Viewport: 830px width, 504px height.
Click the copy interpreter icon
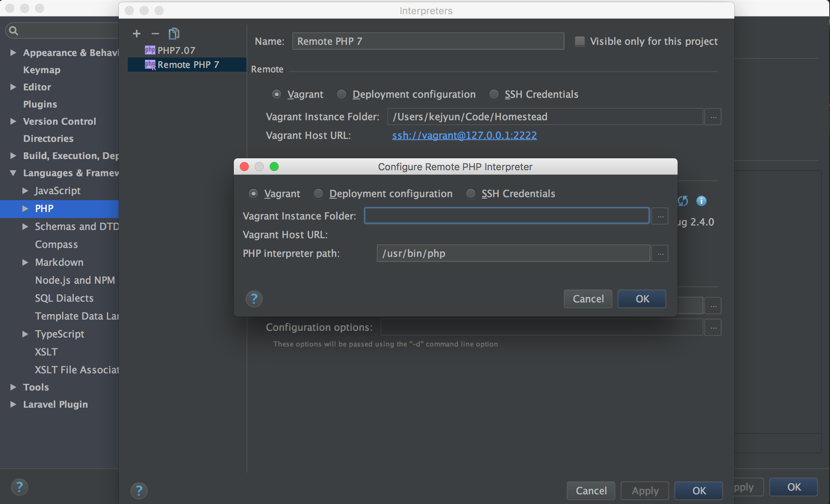(174, 34)
